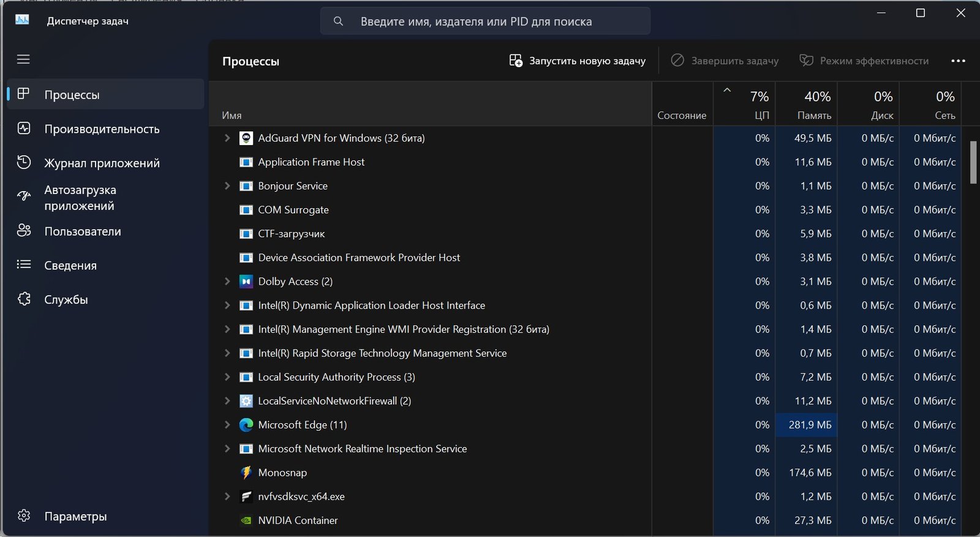Click the Dolby Access process icon

[246, 282]
